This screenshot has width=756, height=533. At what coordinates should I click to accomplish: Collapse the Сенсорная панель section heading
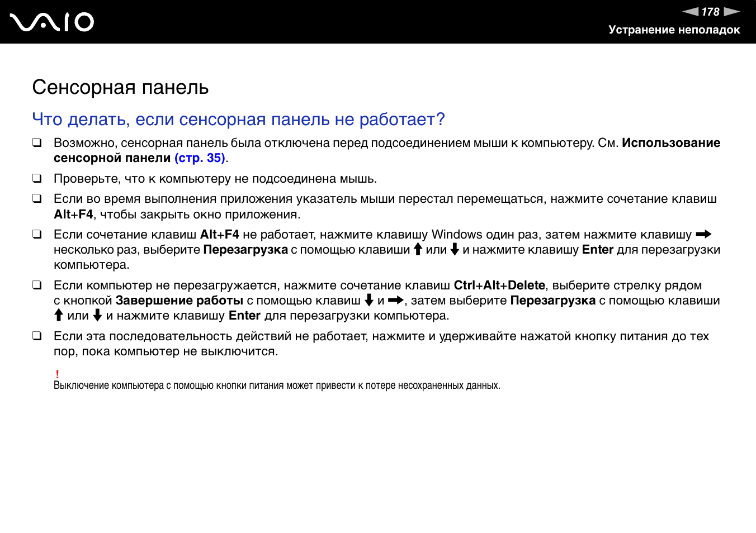click(x=120, y=87)
